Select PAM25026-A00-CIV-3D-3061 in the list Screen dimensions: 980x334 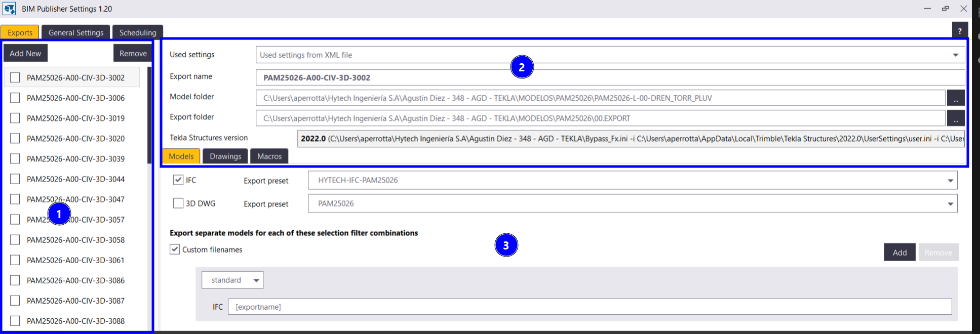(x=75, y=260)
